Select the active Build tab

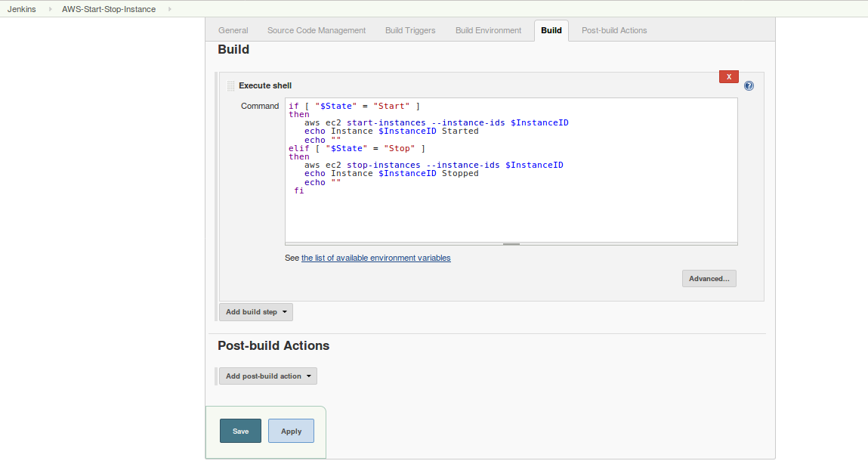pyautogui.click(x=551, y=30)
